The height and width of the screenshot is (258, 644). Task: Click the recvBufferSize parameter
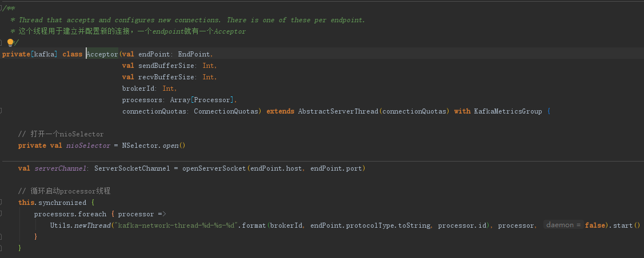[167, 77]
